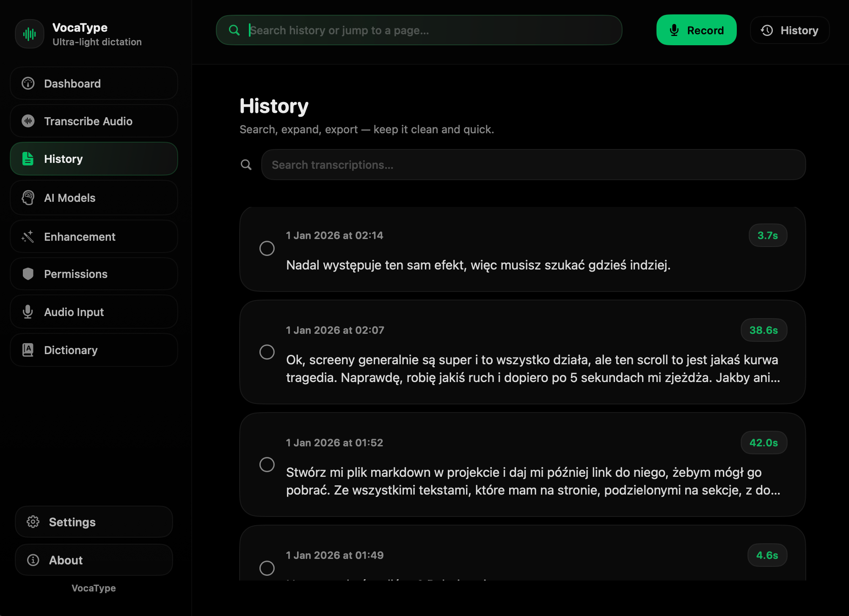Select the 01:49 transcription radio circle
The image size is (849, 616).
267,568
